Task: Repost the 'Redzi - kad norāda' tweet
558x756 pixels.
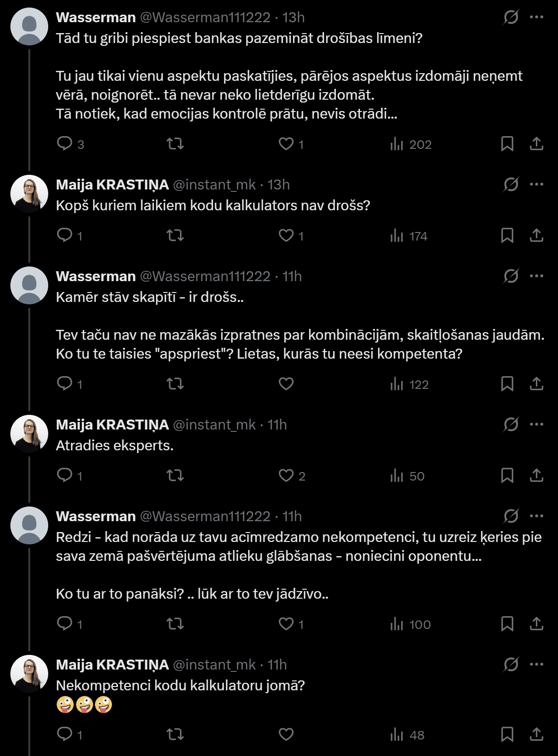Action: pyautogui.click(x=175, y=624)
